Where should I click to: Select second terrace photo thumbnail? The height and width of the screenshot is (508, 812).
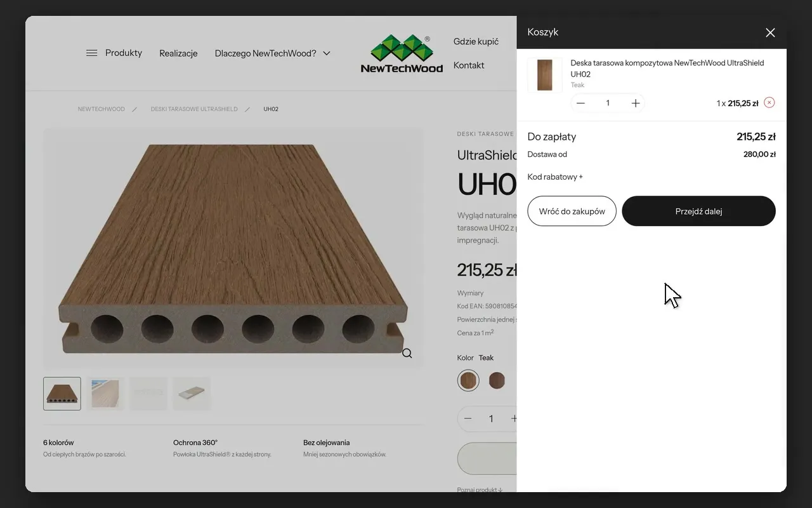(x=105, y=394)
